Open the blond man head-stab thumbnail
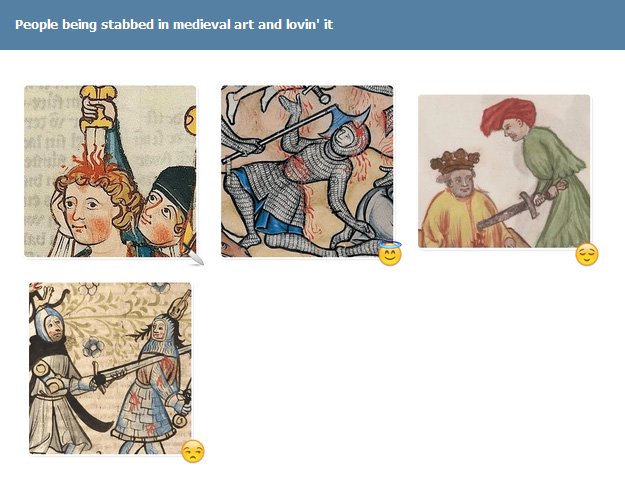The height and width of the screenshot is (483, 625). coord(110,171)
